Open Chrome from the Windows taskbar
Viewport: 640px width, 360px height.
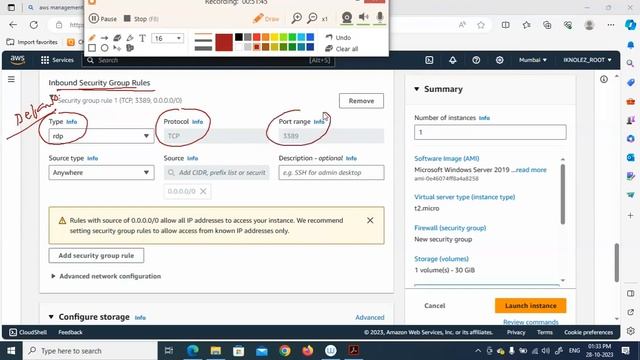(285, 351)
